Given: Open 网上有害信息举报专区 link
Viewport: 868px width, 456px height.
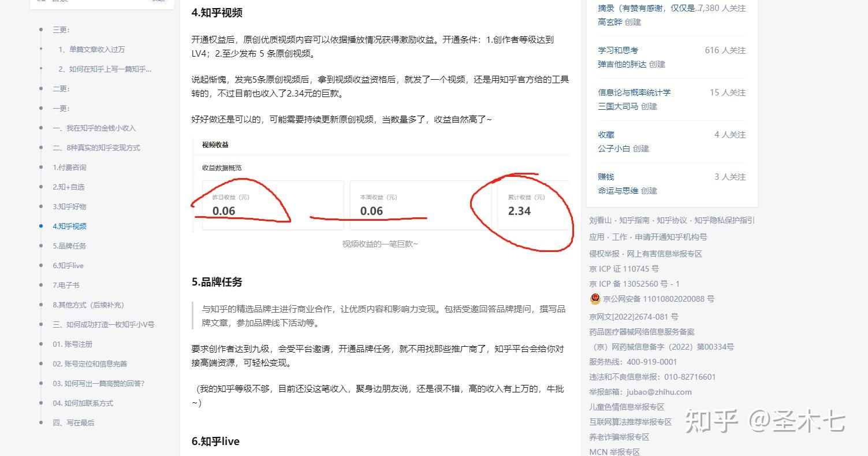Looking at the screenshot, I should coord(665,254).
